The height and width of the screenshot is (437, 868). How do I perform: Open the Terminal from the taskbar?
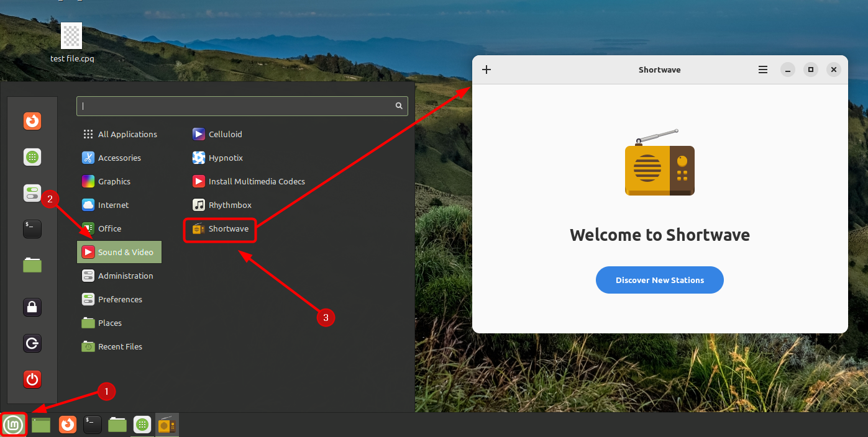tap(93, 425)
